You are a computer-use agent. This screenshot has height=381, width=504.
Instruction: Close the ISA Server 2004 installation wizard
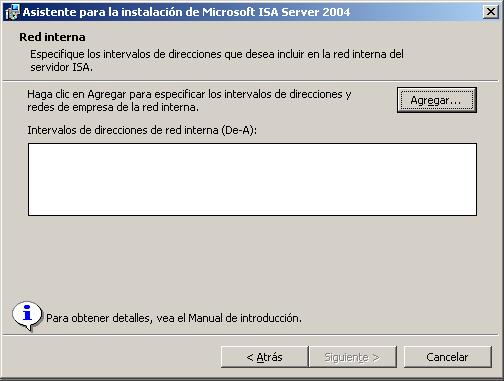491,12
